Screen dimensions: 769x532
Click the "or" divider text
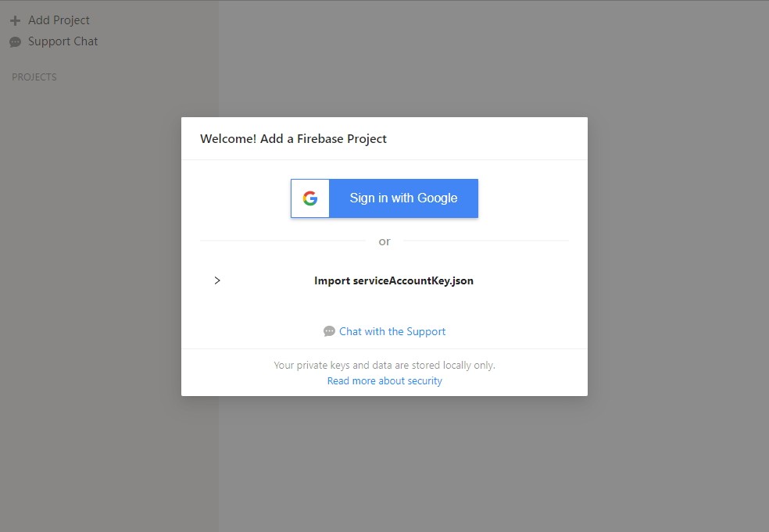click(x=384, y=241)
